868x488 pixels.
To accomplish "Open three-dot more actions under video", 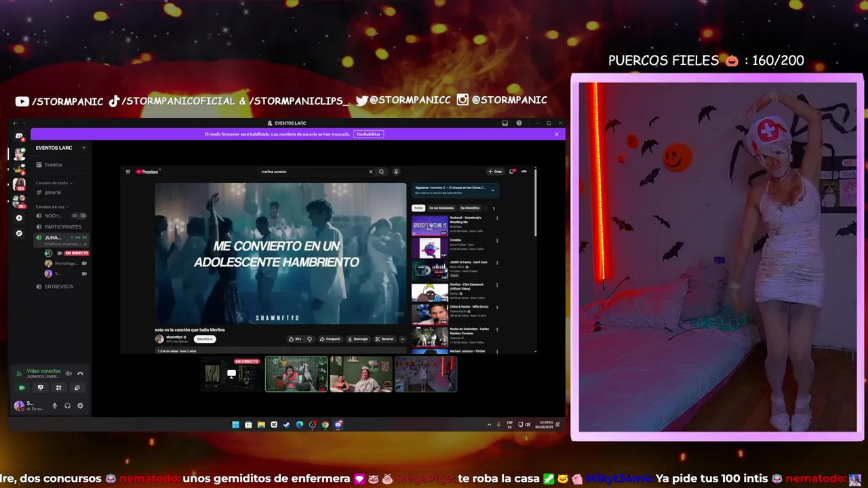I will point(402,339).
